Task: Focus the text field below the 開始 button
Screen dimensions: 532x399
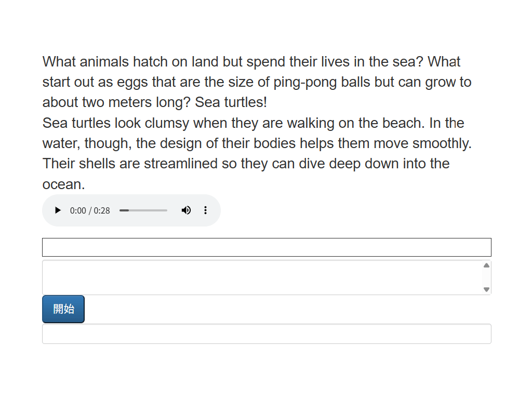Action: click(x=267, y=334)
